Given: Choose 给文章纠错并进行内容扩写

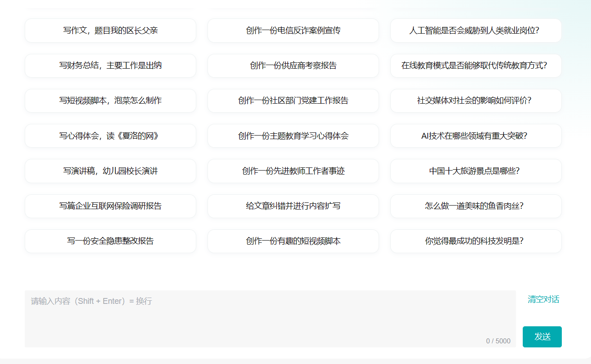Looking at the screenshot, I should [292, 206].
